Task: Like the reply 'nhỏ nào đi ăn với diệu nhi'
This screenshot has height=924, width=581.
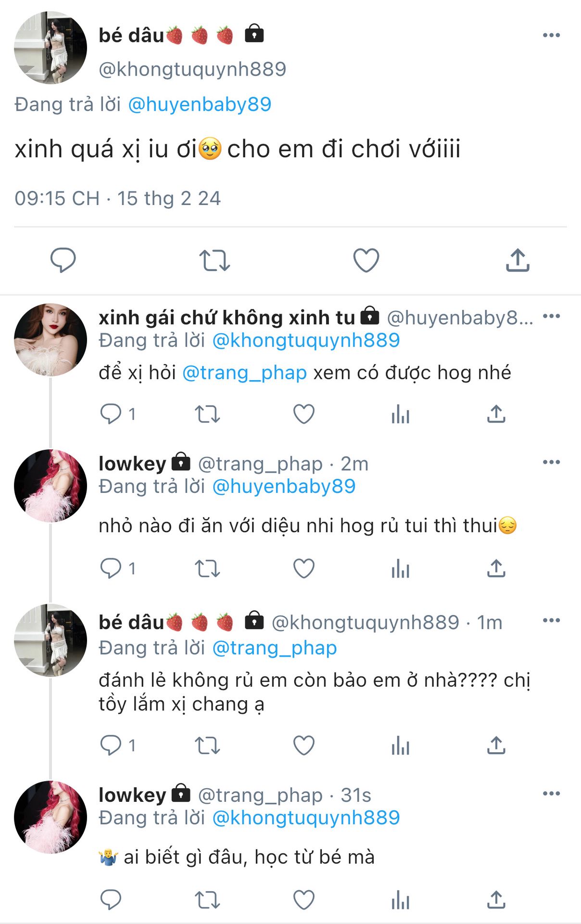Action: click(303, 568)
